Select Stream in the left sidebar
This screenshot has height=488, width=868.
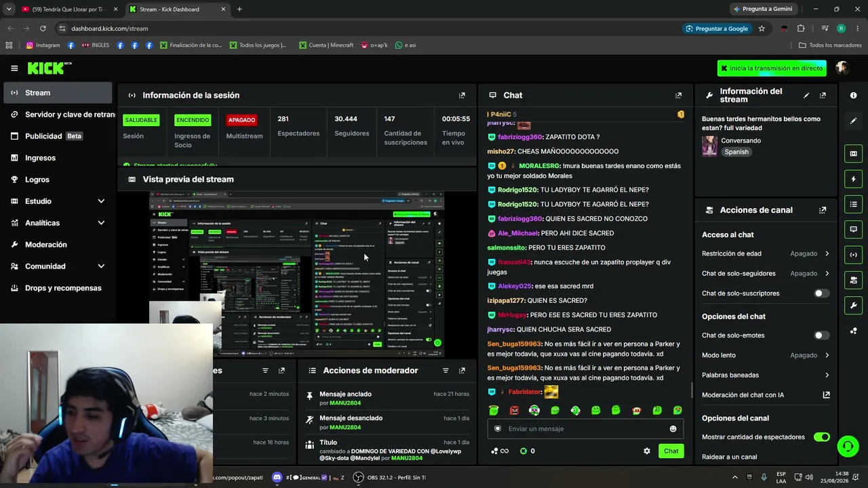58,93
